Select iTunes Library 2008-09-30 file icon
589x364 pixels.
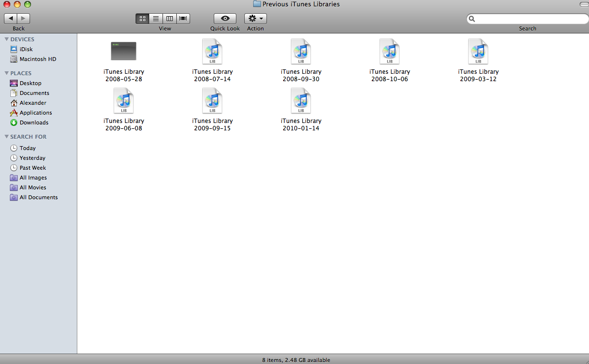(301, 52)
